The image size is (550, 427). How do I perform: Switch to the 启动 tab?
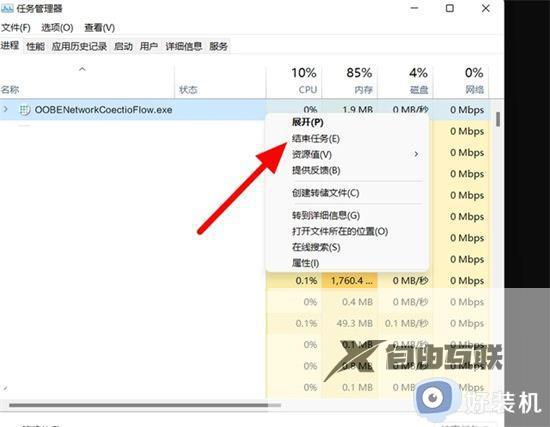pyautogui.click(x=123, y=46)
